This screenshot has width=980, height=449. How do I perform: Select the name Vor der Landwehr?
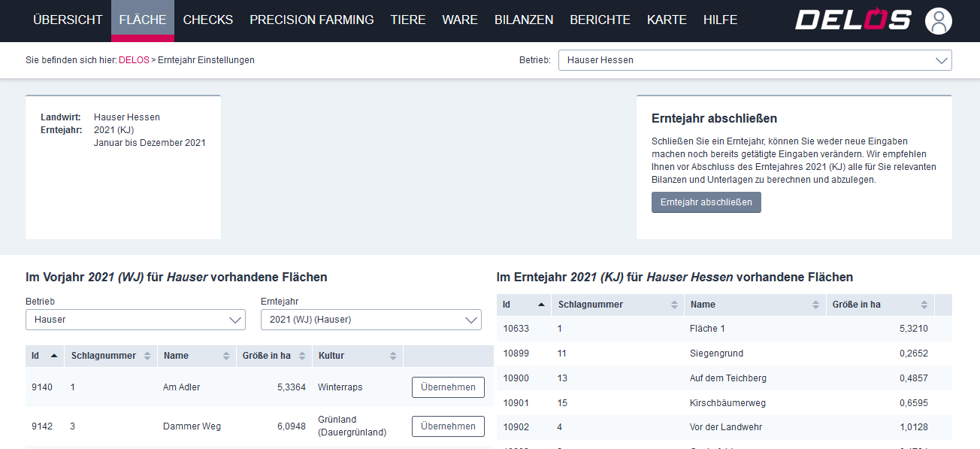coord(726,427)
